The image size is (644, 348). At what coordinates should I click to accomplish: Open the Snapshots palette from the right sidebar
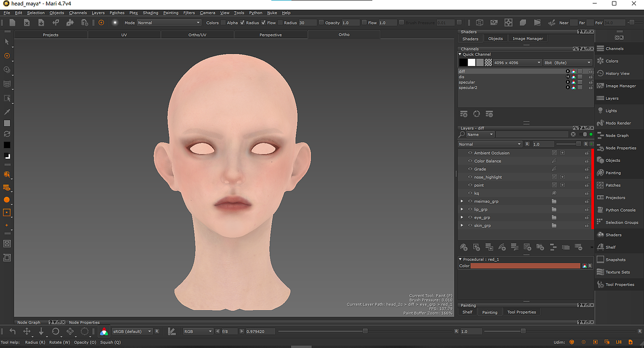coord(615,259)
